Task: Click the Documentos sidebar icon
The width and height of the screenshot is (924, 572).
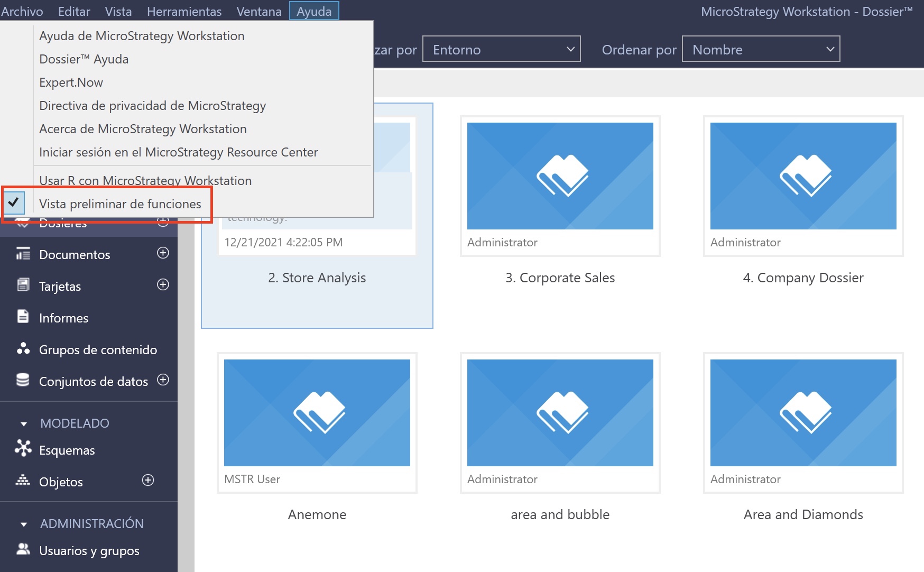Action: (x=23, y=254)
